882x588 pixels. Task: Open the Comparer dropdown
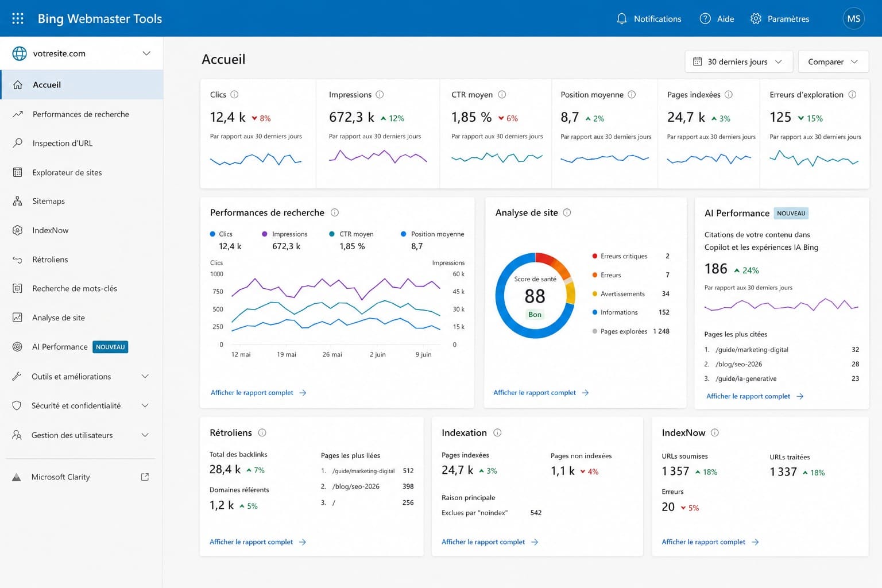click(833, 61)
